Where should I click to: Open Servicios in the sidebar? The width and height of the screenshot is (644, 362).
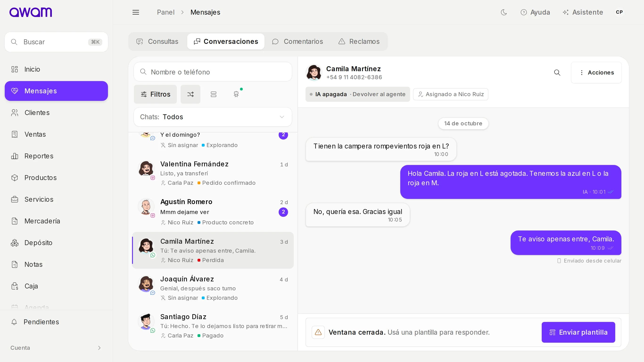56,199
